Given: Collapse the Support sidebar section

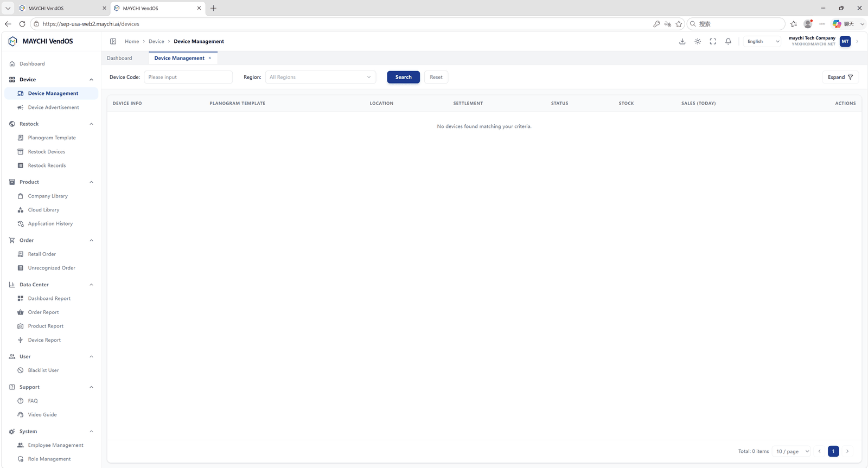Looking at the screenshot, I should click(51, 387).
